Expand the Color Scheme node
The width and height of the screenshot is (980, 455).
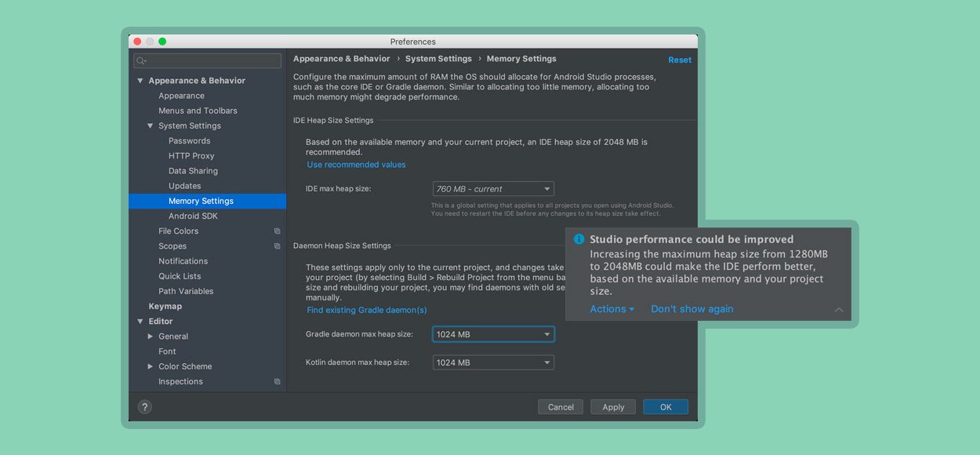151,366
